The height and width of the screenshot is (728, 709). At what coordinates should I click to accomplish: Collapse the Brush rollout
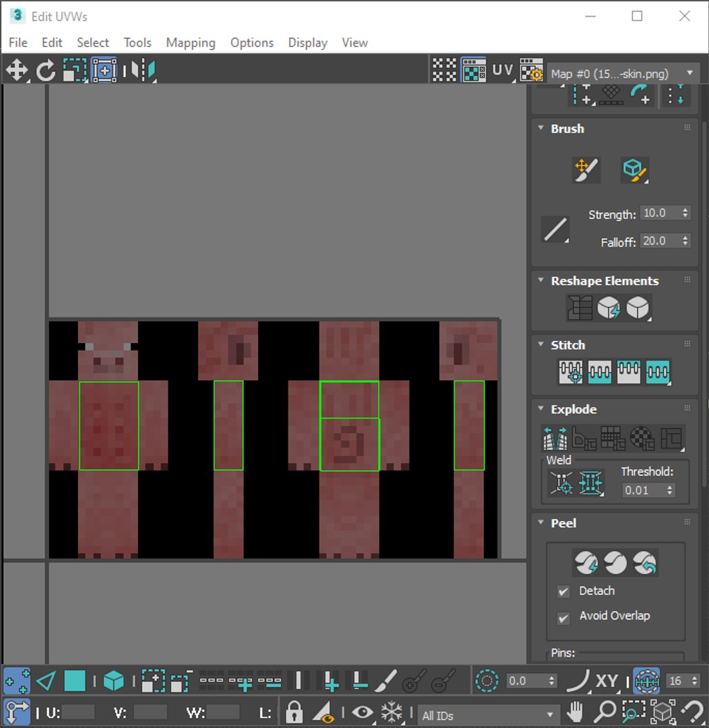[x=541, y=128]
